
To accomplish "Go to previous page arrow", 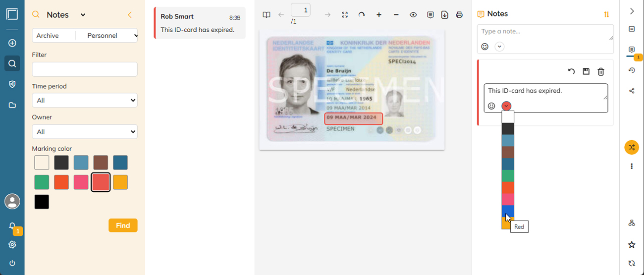I will [281, 15].
